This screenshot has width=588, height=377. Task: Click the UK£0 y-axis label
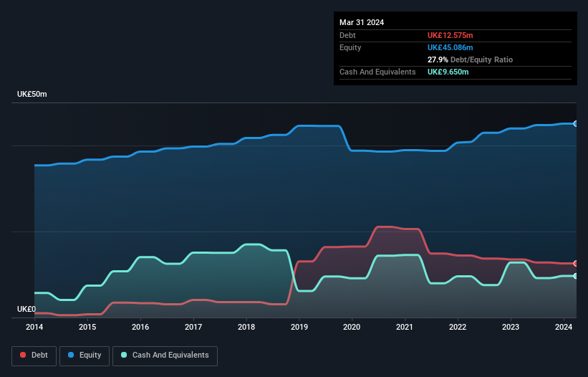26,309
